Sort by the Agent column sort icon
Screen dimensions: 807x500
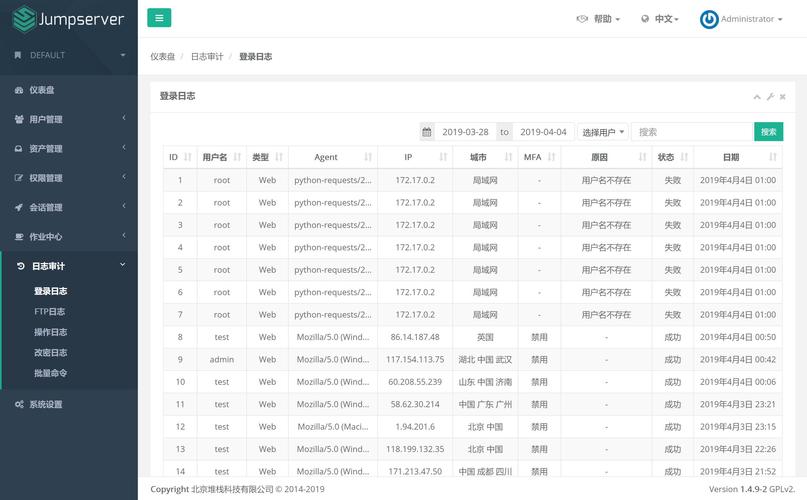[x=368, y=157]
